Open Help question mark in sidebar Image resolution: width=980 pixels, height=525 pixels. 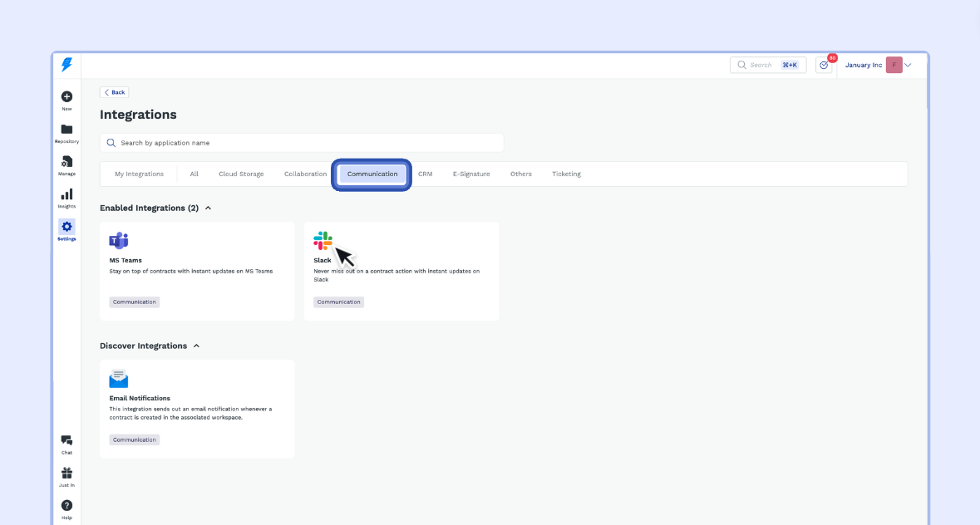coord(66,509)
